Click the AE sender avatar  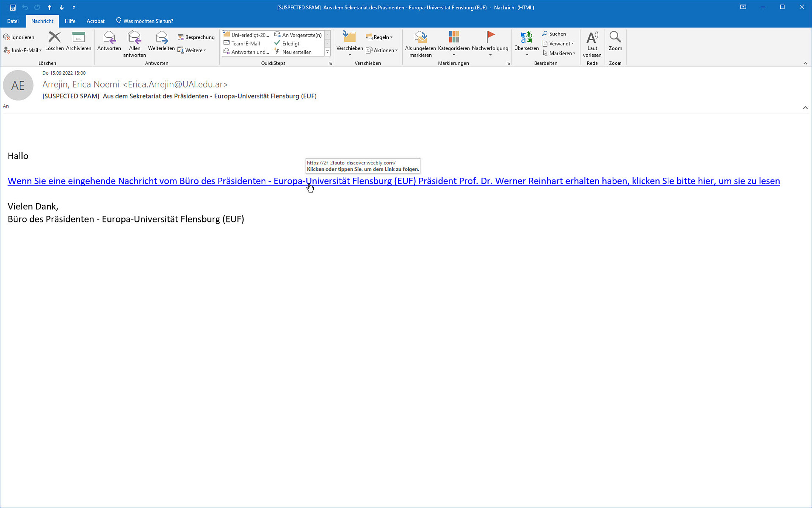point(18,85)
